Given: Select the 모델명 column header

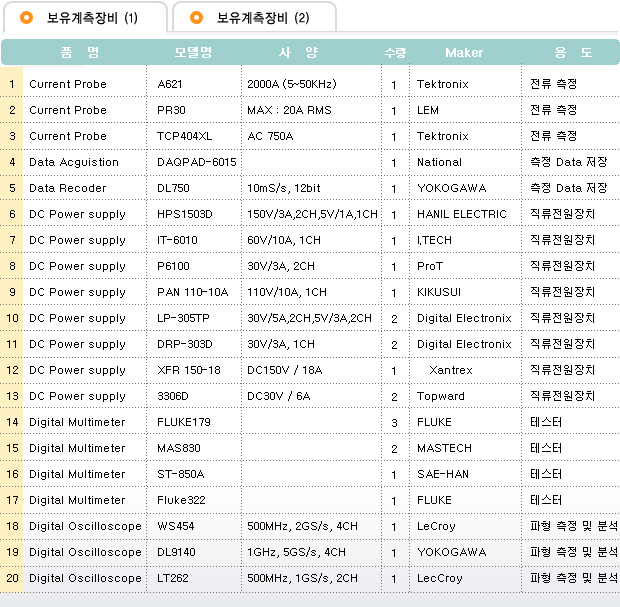Looking at the screenshot, I should pos(193,52).
